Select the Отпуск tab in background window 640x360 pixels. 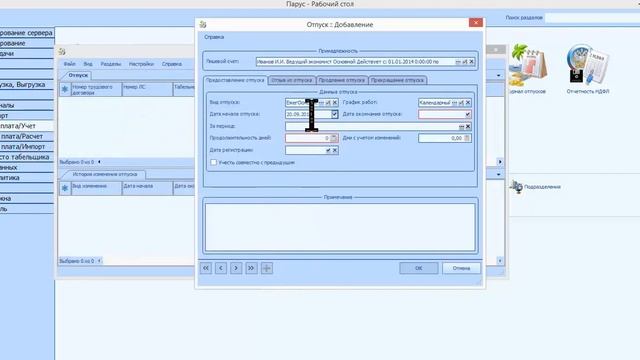point(78,76)
